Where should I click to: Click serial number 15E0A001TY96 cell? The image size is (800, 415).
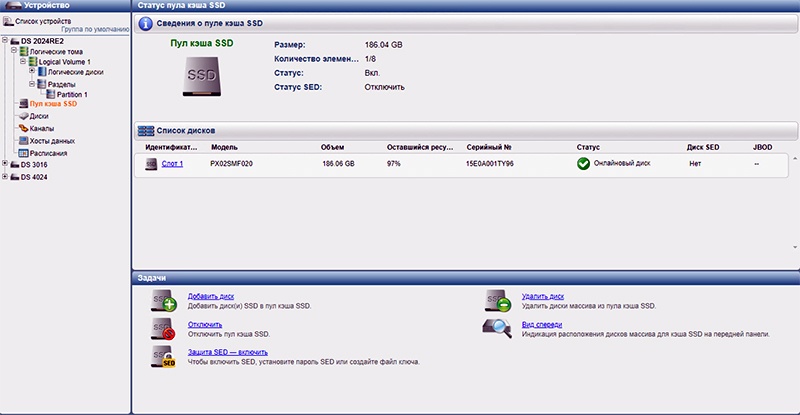(490, 164)
